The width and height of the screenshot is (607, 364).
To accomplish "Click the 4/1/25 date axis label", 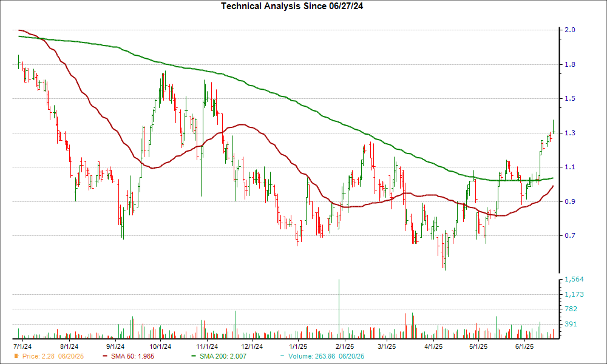I will coord(433,346).
